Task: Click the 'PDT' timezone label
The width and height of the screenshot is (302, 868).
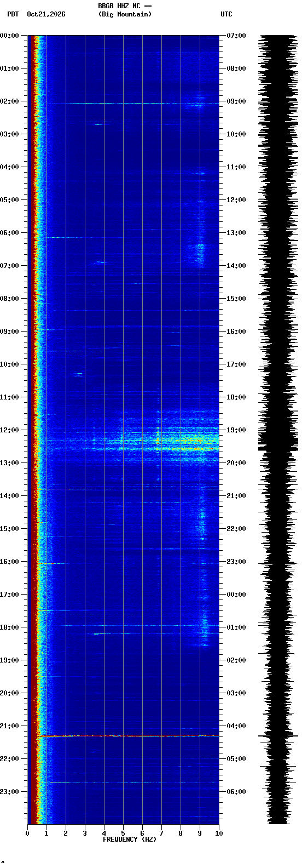Action: 13,14
